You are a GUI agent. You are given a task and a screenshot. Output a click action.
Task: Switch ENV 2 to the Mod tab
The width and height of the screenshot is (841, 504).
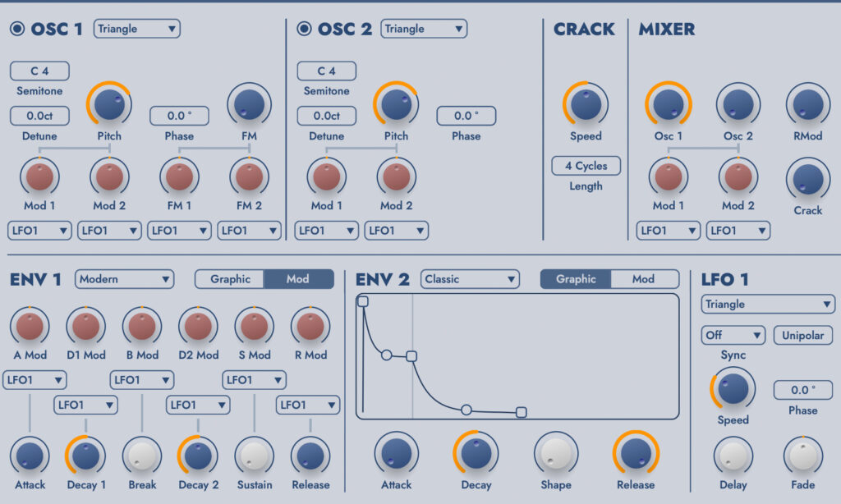pos(644,279)
